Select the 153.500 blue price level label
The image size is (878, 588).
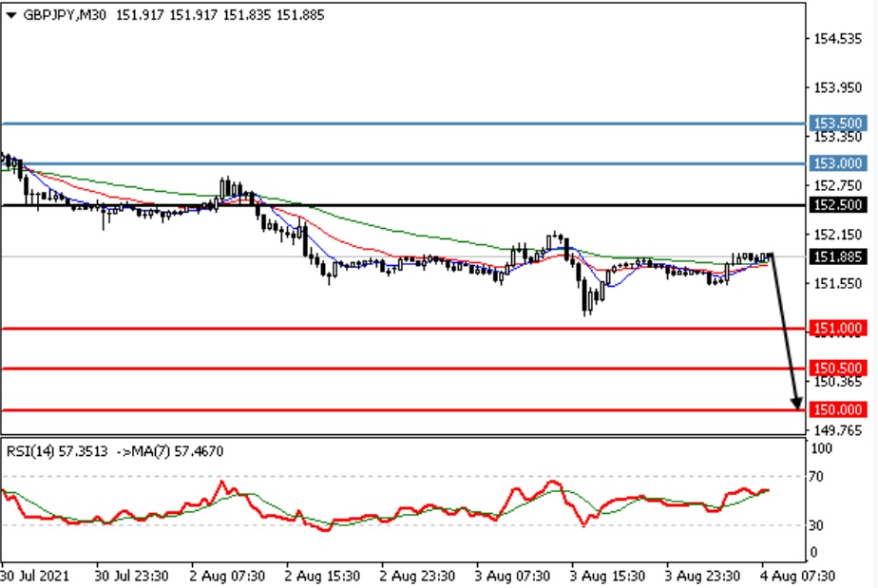coord(838,123)
